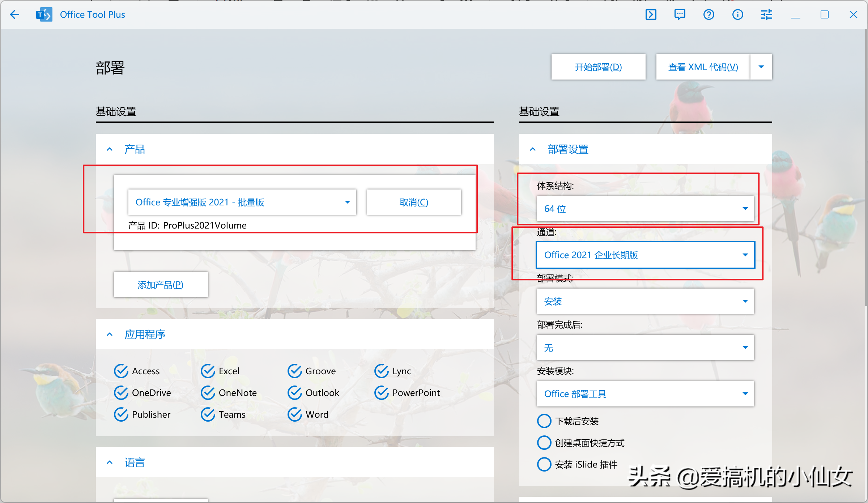Image resolution: width=868 pixels, height=503 pixels.
Task: Close the Office Tool Plus window
Action: (854, 14)
